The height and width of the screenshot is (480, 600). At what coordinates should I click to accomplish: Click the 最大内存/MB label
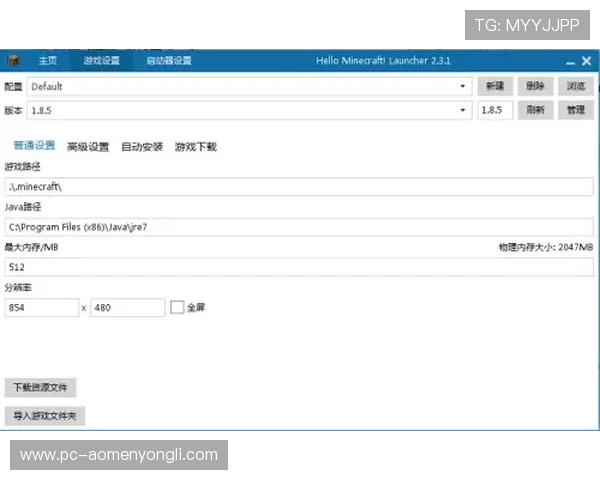point(31,247)
